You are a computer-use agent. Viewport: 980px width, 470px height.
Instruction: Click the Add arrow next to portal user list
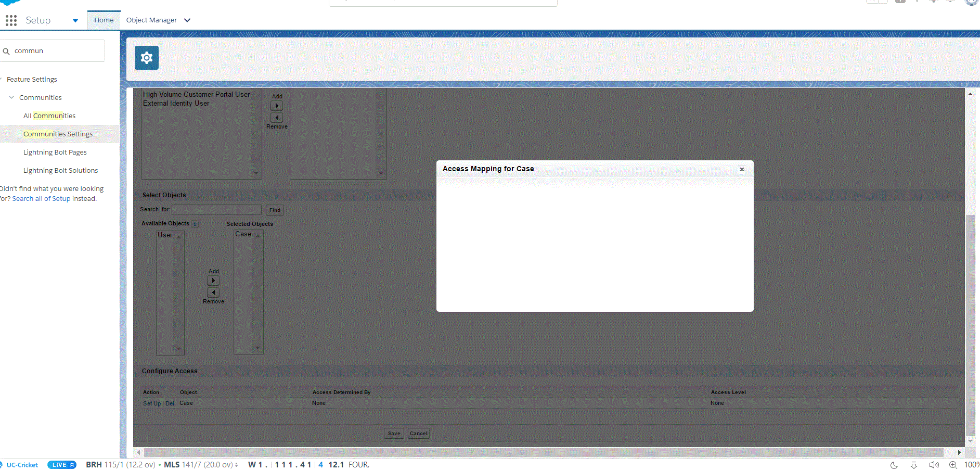[x=277, y=105]
